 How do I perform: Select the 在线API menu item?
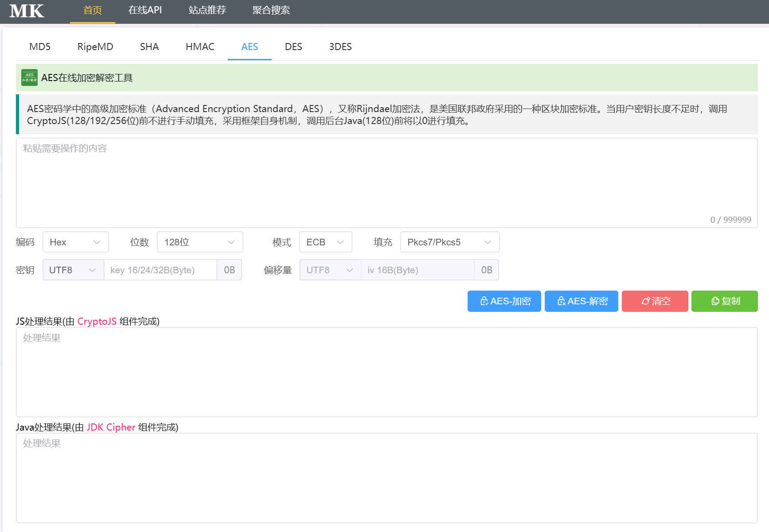145,10
